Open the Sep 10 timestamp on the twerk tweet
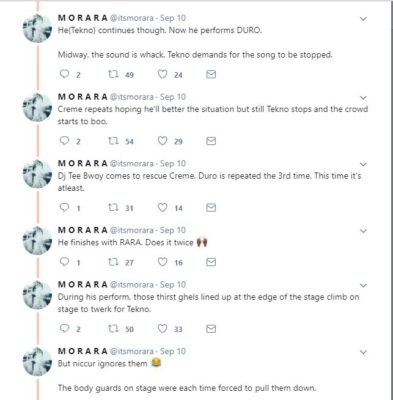This screenshot has height=400, width=393. coord(173,285)
